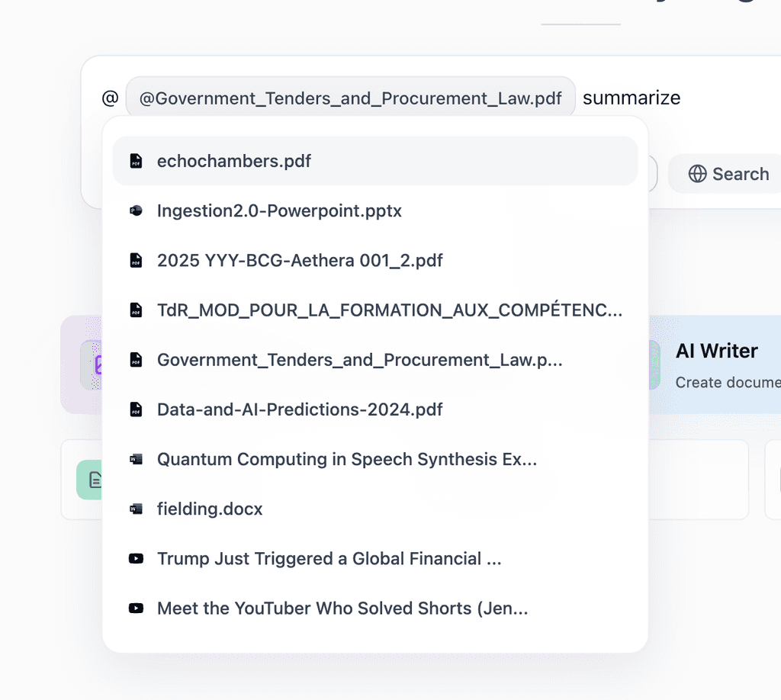Click the YouTube icon beside the Jen video
The height and width of the screenshot is (700, 781).
pos(136,608)
